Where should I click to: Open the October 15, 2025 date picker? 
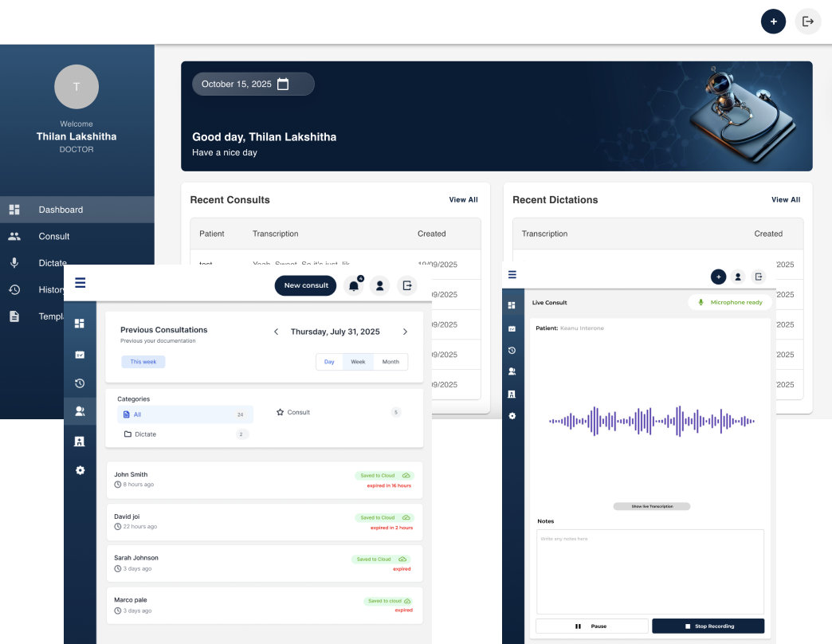(x=253, y=84)
